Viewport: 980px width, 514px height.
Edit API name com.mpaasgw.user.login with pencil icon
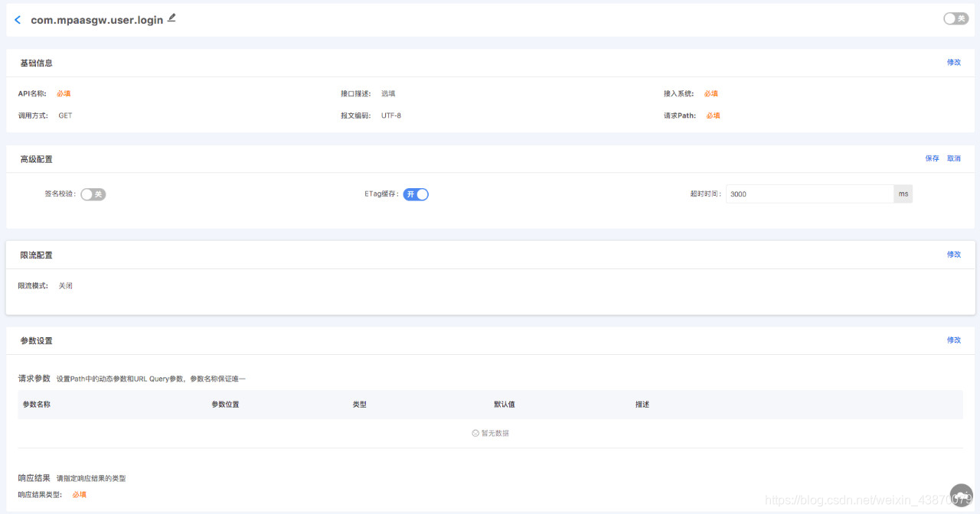171,18
